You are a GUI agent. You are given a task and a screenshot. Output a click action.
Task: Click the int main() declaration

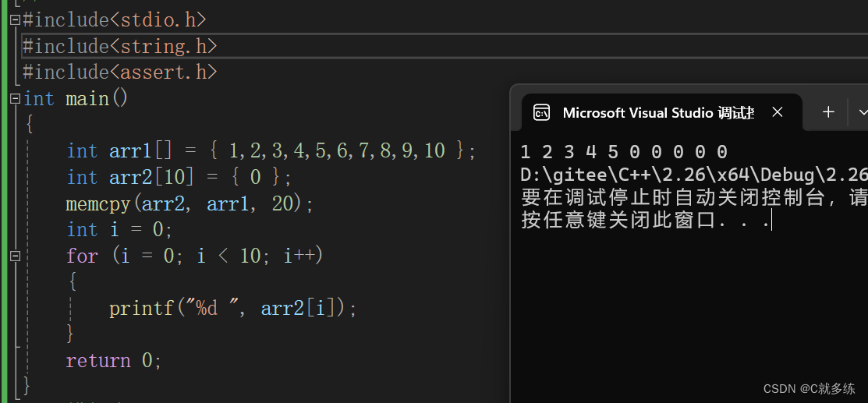(76, 99)
